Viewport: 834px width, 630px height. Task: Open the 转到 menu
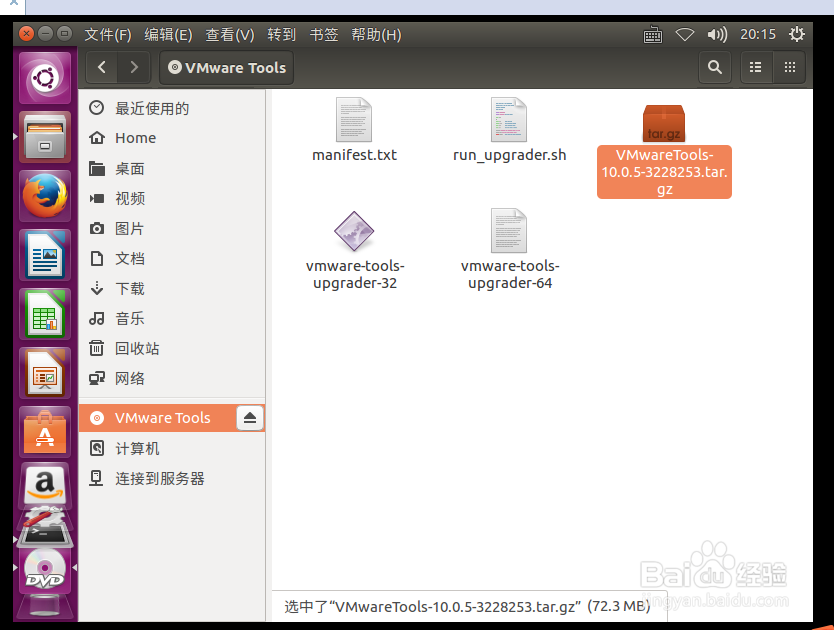[281, 35]
